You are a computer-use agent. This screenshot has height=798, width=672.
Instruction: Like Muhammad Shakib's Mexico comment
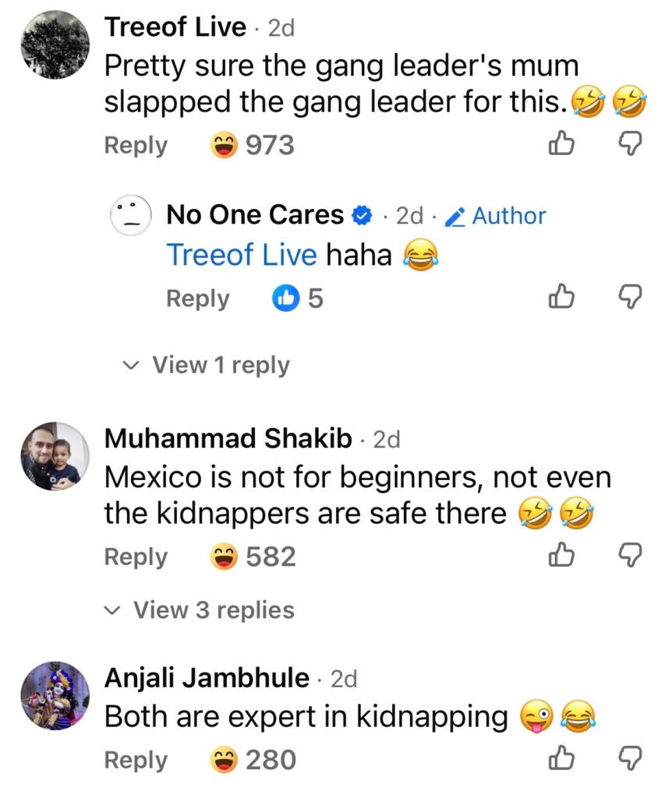point(561,556)
